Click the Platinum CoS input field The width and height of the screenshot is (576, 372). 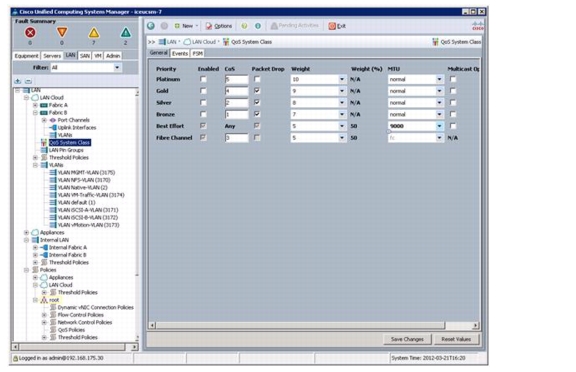[236, 79]
